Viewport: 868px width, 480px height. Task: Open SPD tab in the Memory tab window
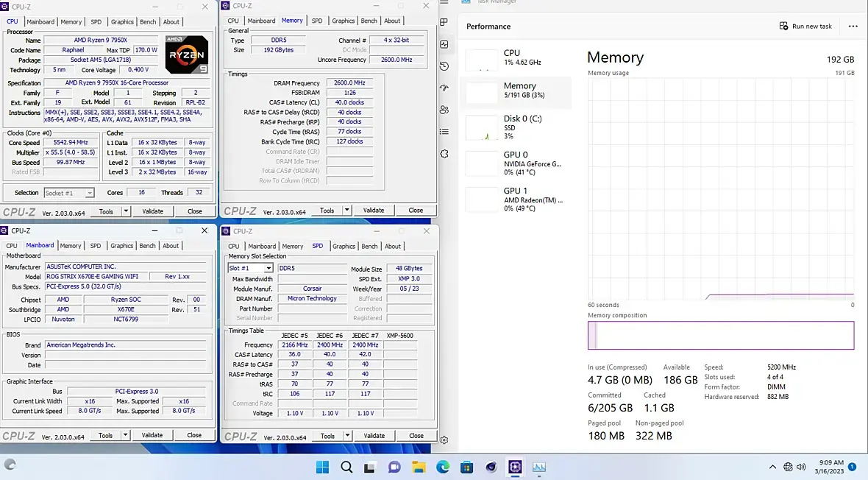click(x=316, y=21)
